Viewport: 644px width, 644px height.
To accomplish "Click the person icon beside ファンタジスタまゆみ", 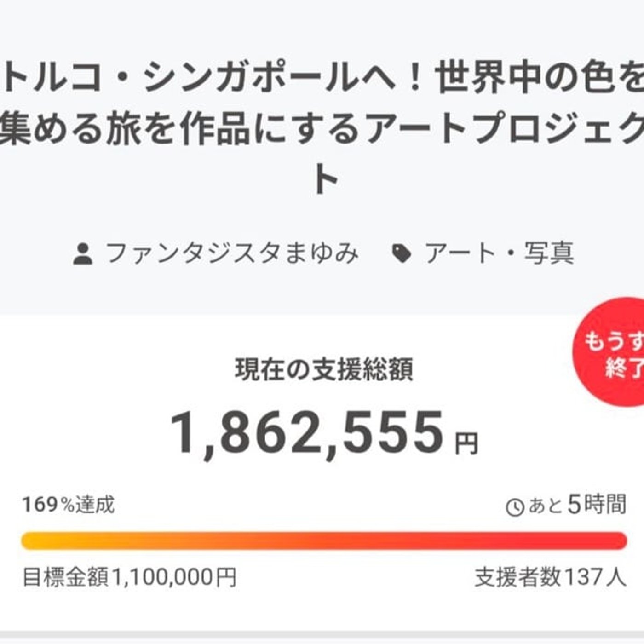I will click(83, 254).
